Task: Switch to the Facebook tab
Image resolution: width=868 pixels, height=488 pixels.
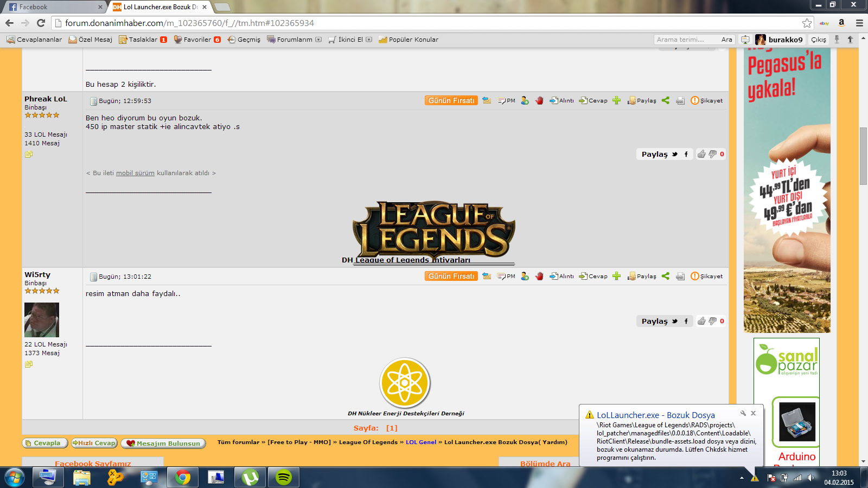Action: (54, 7)
